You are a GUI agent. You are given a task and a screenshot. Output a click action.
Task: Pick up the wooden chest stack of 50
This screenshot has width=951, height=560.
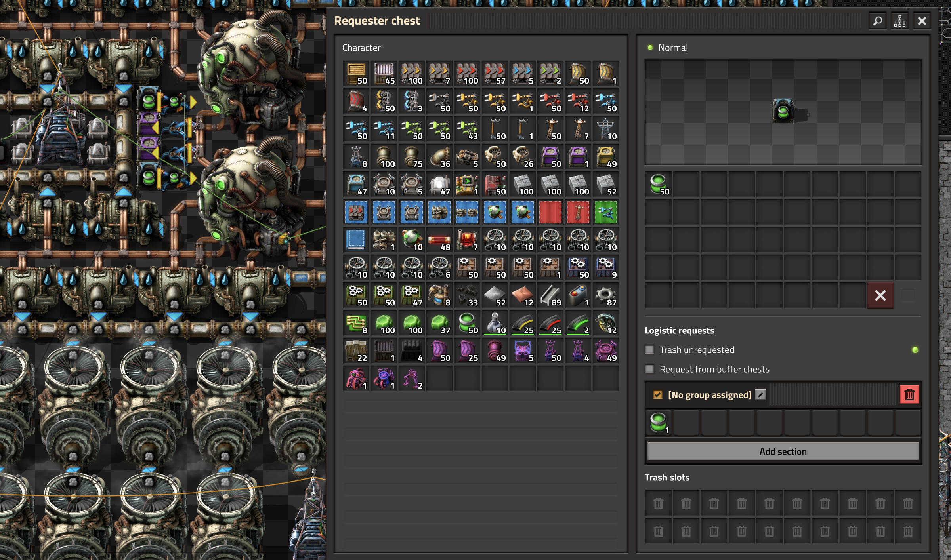[x=356, y=74]
